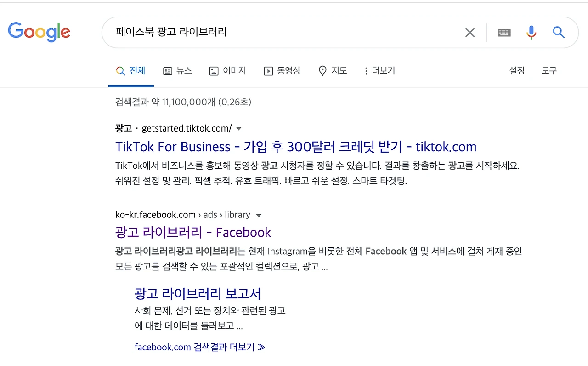Click the ko-kr.facebook.com › ads › library URL text

[x=183, y=215]
